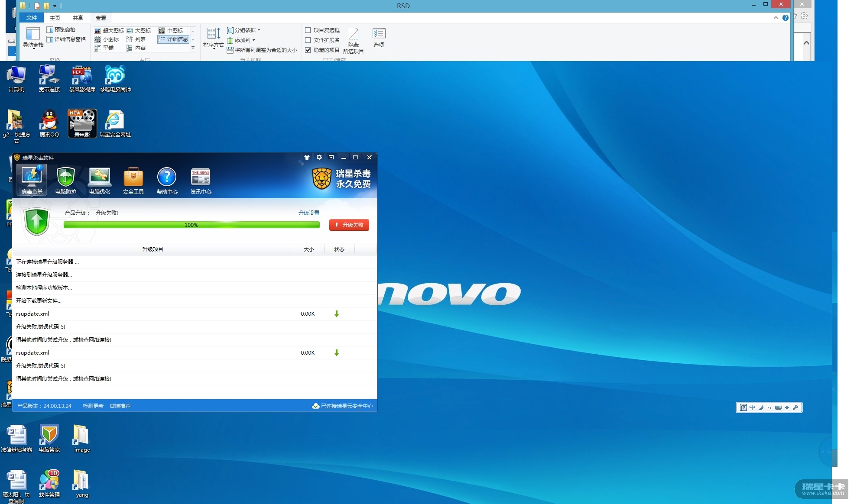
Task: Click the green 100% upgrade progress bar
Action: pos(192,225)
